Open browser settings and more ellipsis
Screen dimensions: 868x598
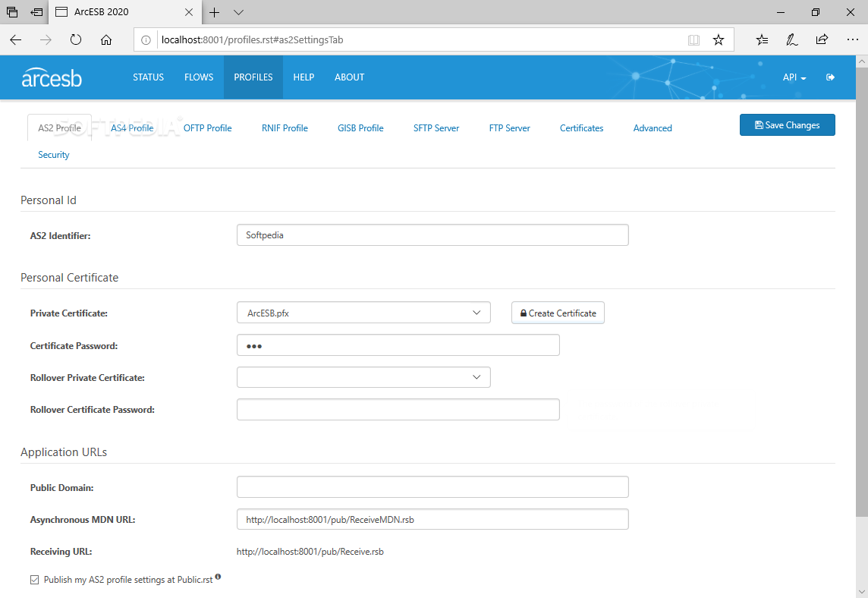[x=852, y=40]
